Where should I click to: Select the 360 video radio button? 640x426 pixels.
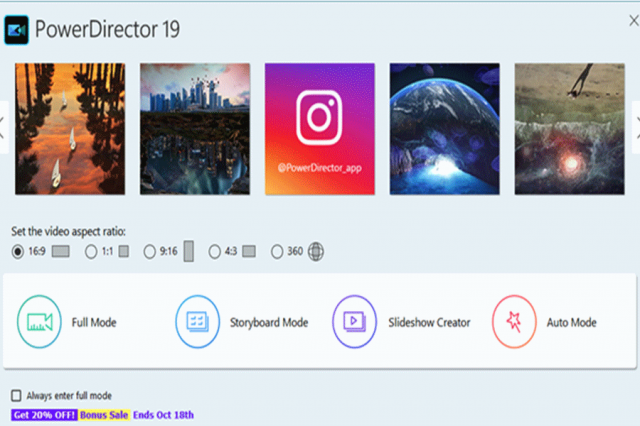click(277, 251)
